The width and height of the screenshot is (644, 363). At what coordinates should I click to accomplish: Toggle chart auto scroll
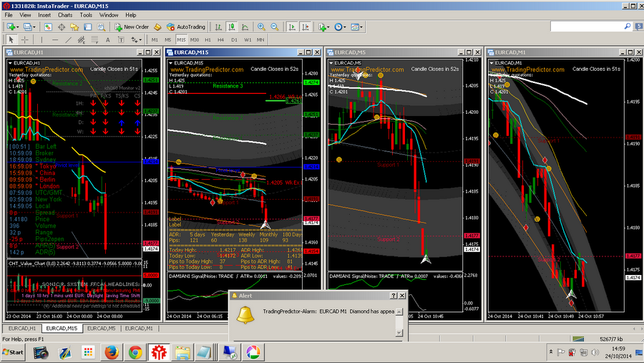click(x=292, y=26)
